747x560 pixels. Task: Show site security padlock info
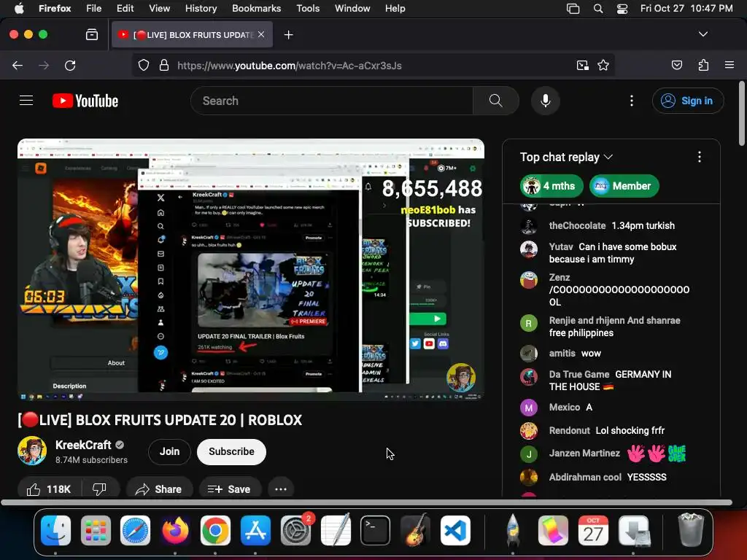coord(164,65)
